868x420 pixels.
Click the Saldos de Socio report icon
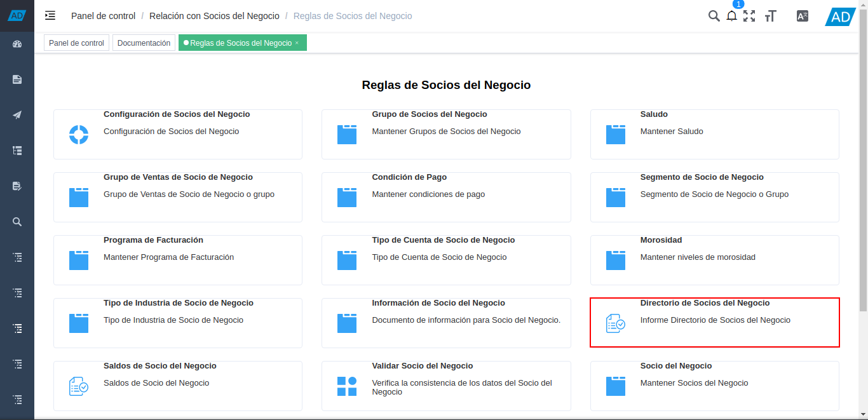[78, 386]
